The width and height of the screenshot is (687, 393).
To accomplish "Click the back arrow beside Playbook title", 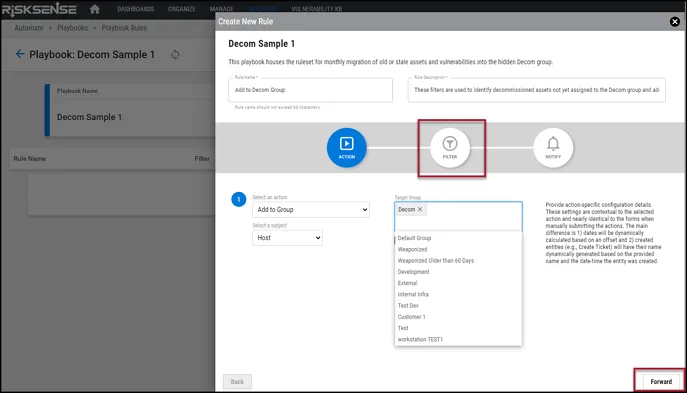I will coord(20,54).
